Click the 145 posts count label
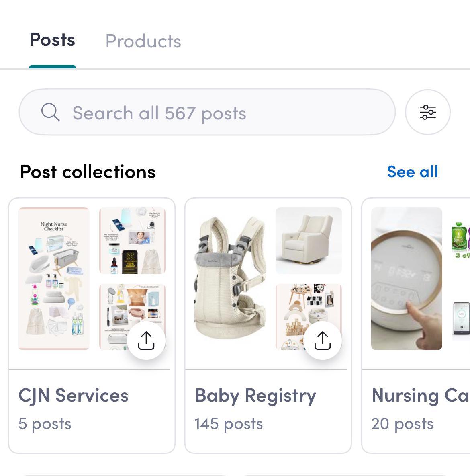The height and width of the screenshot is (476, 470). pos(229,424)
